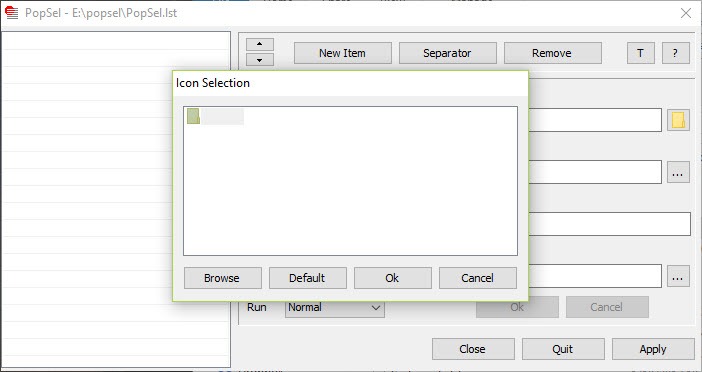The image size is (702, 372).
Task: Click the Quit button
Action: point(563,349)
